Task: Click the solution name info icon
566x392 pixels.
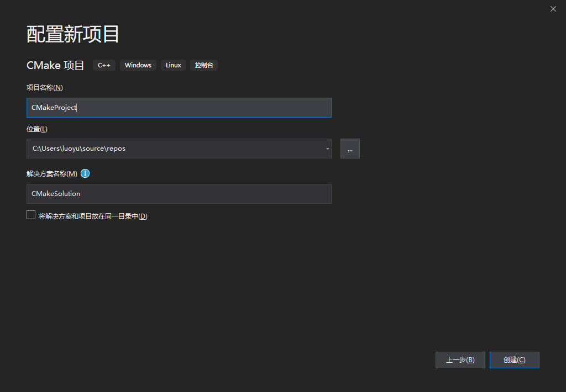Action: [x=85, y=173]
